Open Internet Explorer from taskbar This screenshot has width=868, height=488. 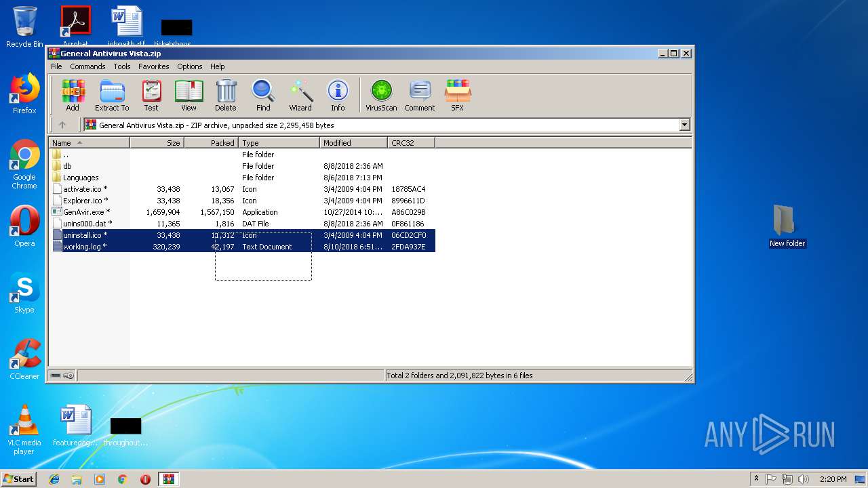54,479
